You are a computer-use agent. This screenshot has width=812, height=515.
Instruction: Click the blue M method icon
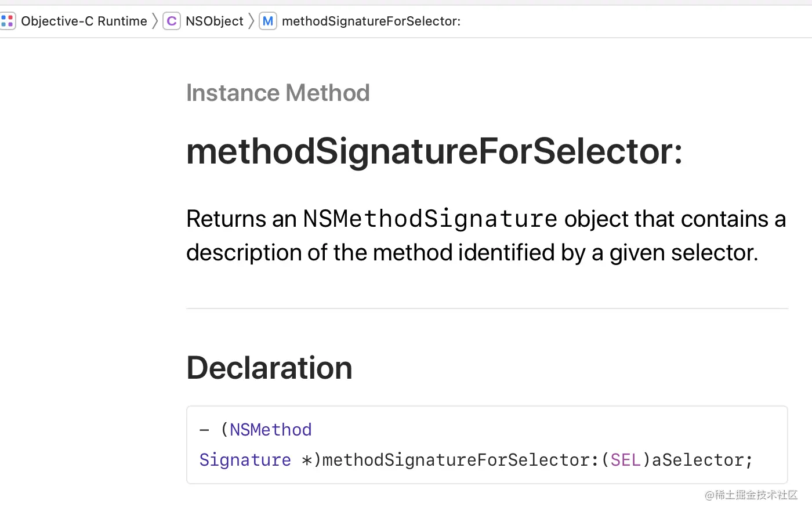click(x=267, y=21)
